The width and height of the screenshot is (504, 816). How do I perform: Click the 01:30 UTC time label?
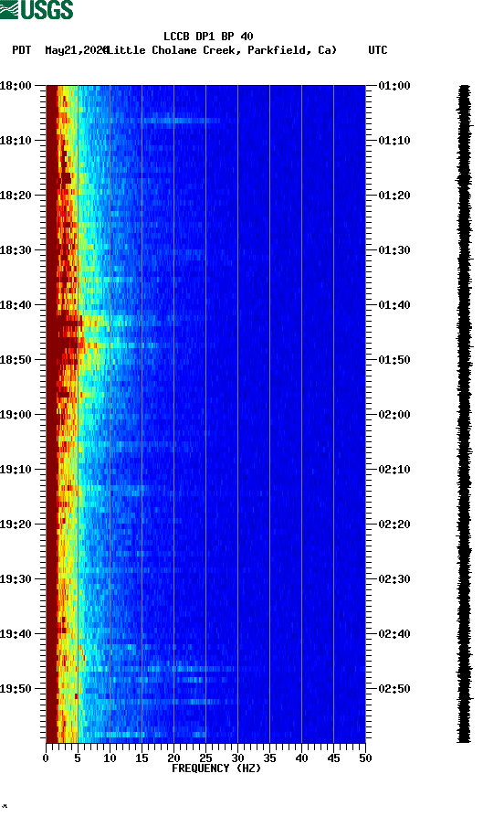[394, 249]
